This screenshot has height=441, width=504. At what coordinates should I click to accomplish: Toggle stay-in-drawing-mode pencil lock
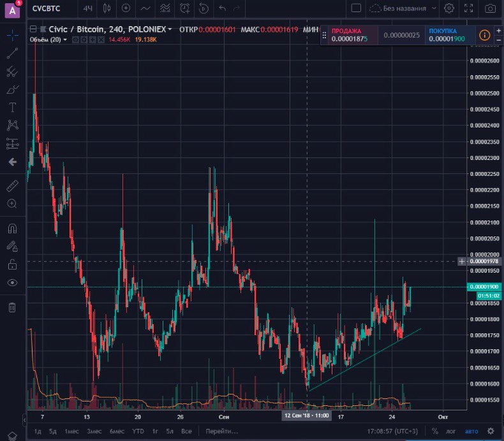coord(12,247)
